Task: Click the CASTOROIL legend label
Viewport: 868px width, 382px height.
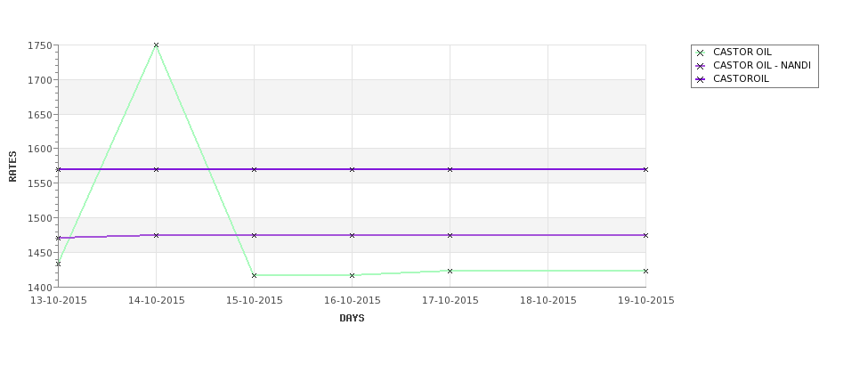Action: click(741, 78)
